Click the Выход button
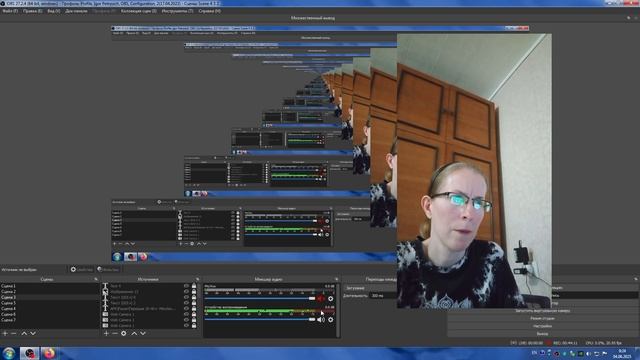640x360 pixels. pos(542,334)
